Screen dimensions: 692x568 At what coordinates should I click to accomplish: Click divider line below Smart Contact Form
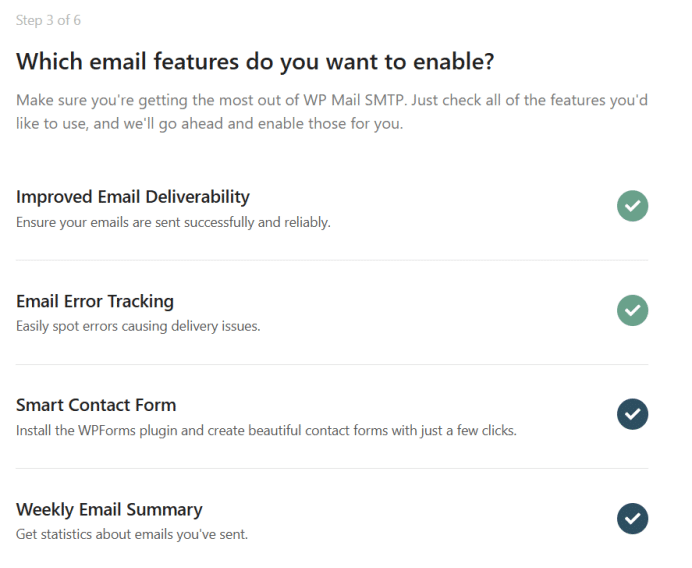click(332, 469)
